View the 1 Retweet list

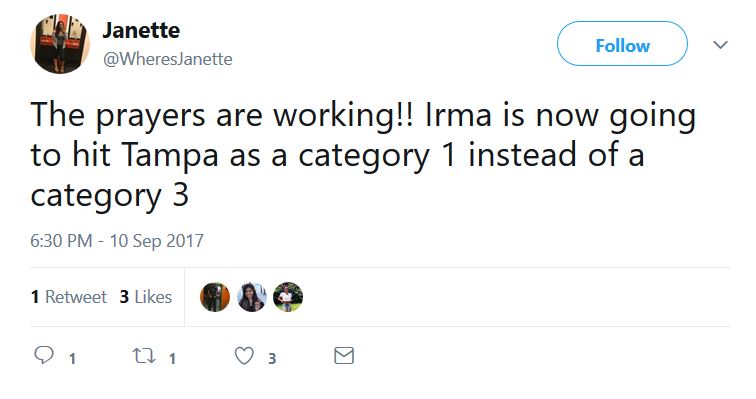coord(68,297)
